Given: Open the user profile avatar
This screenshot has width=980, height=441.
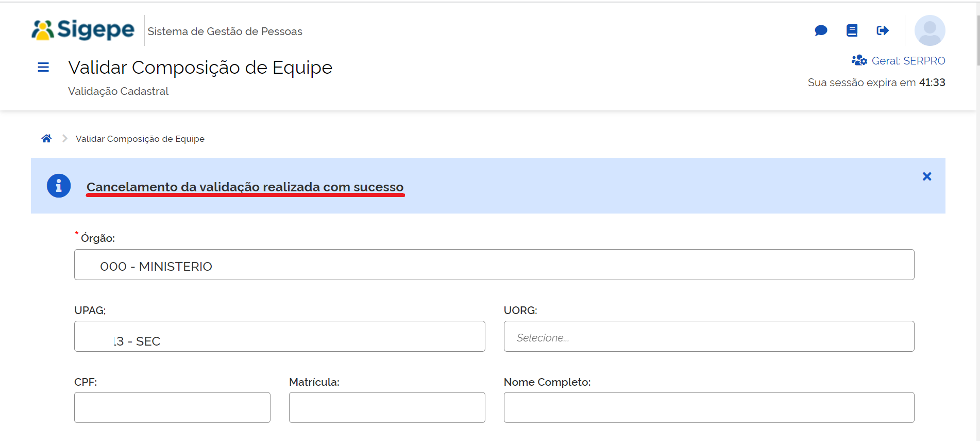Looking at the screenshot, I should coord(930,30).
